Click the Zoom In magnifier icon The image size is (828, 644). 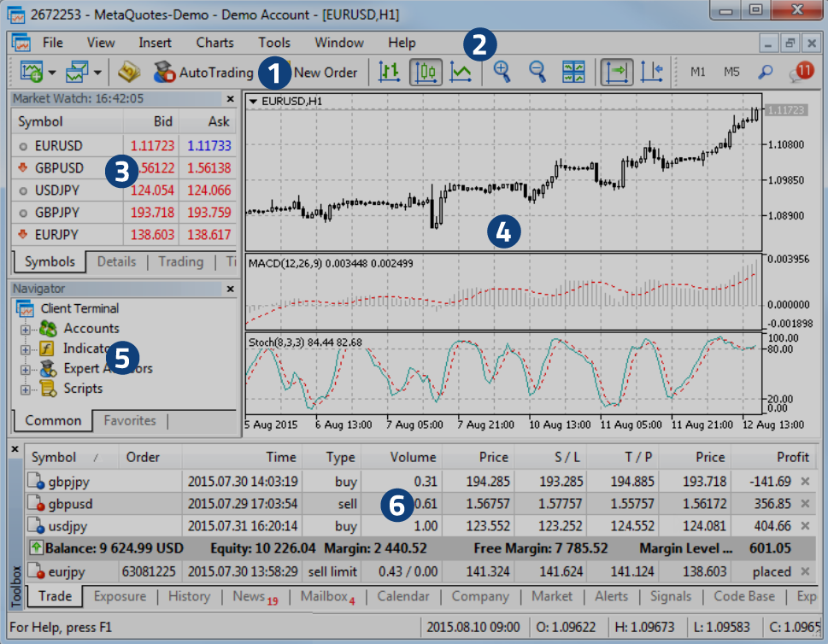point(502,72)
